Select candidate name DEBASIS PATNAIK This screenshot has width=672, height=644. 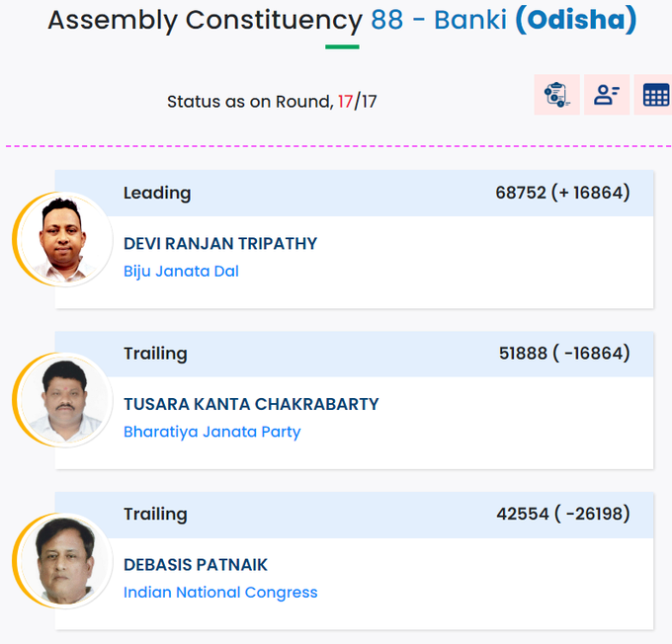point(196,565)
